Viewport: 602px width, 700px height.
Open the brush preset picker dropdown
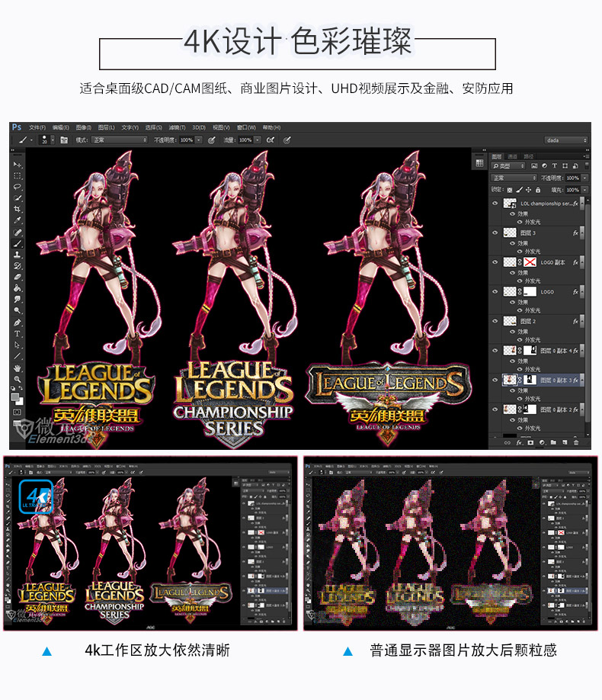[53, 140]
